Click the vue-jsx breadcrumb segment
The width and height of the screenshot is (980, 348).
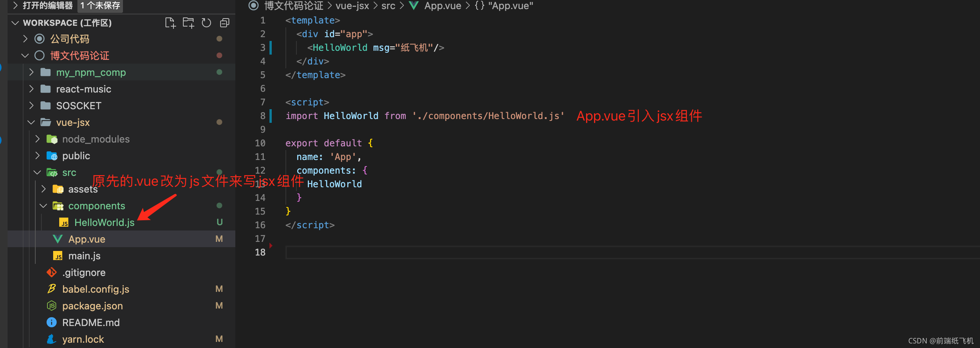click(352, 6)
